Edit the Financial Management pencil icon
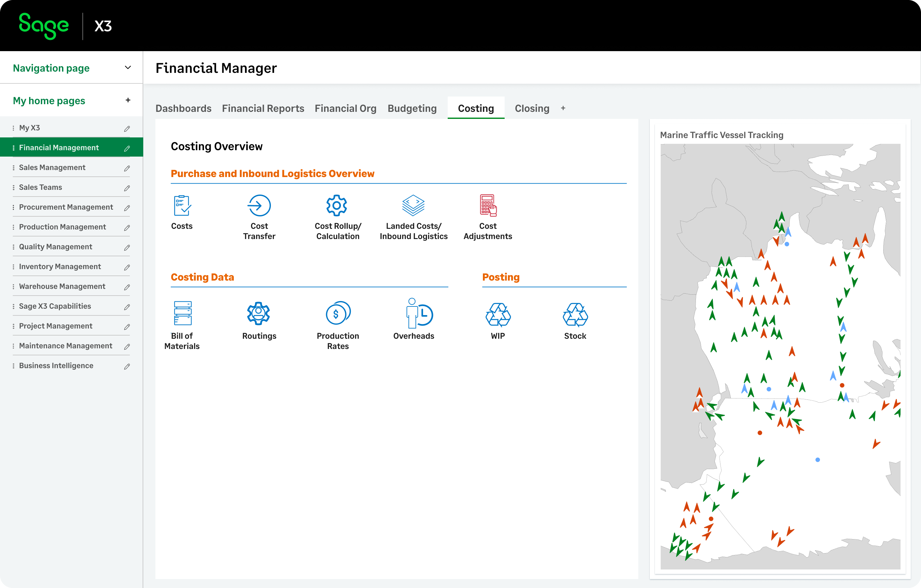This screenshot has height=588, width=921. click(x=127, y=148)
